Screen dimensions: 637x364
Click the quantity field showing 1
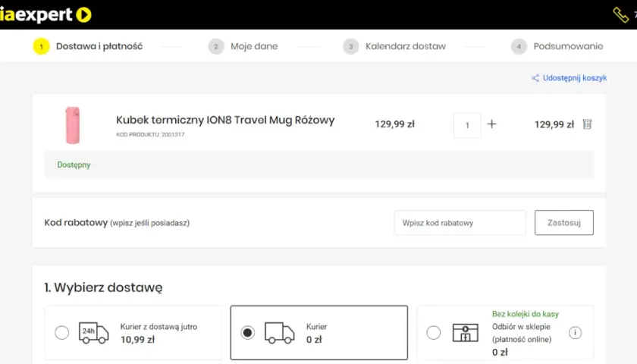click(467, 125)
